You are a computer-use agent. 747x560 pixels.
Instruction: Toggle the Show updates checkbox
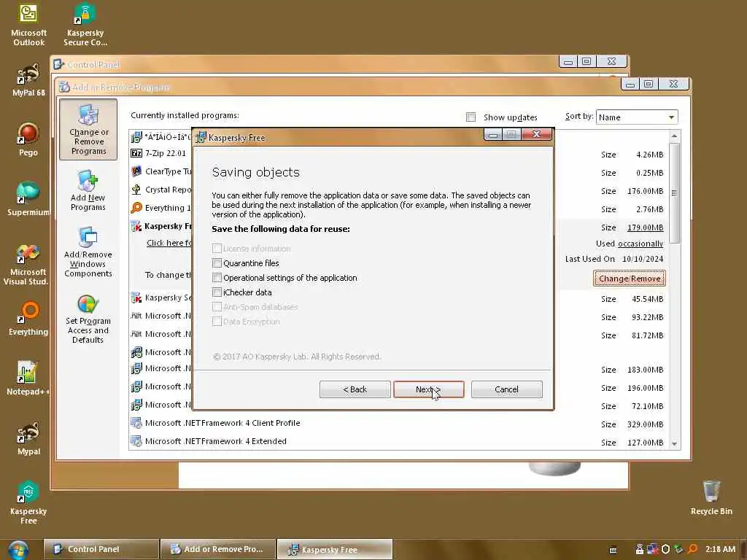[x=471, y=117]
